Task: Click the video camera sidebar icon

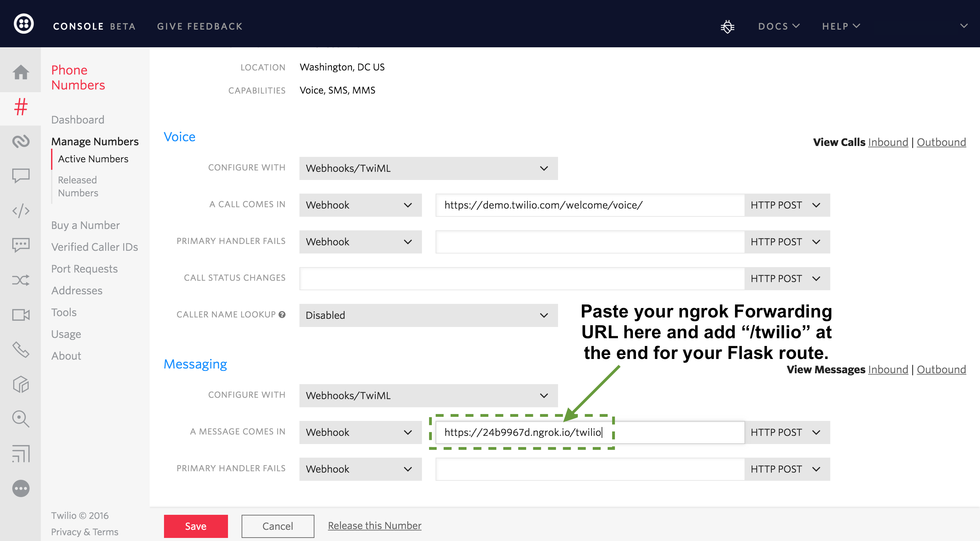Action: (x=20, y=315)
